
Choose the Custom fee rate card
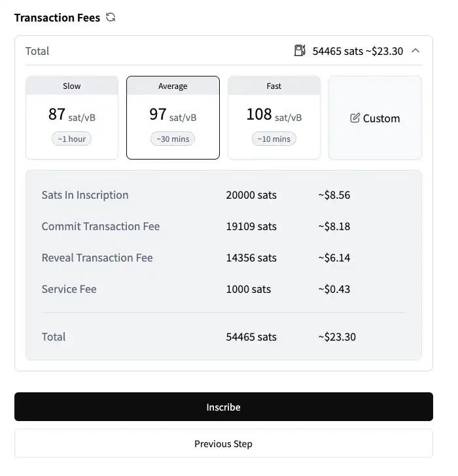click(375, 118)
